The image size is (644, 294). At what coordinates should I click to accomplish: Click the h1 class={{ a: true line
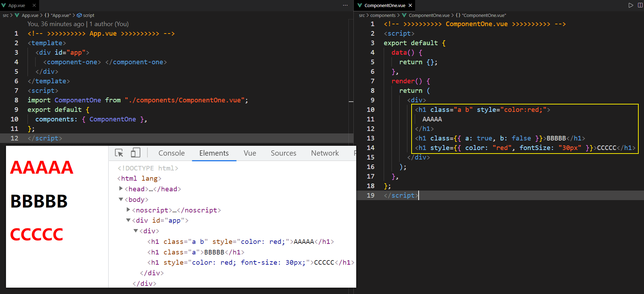coord(500,138)
